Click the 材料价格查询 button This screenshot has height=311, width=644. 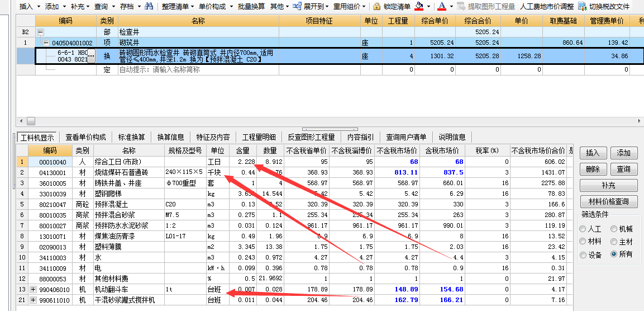point(609,201)
